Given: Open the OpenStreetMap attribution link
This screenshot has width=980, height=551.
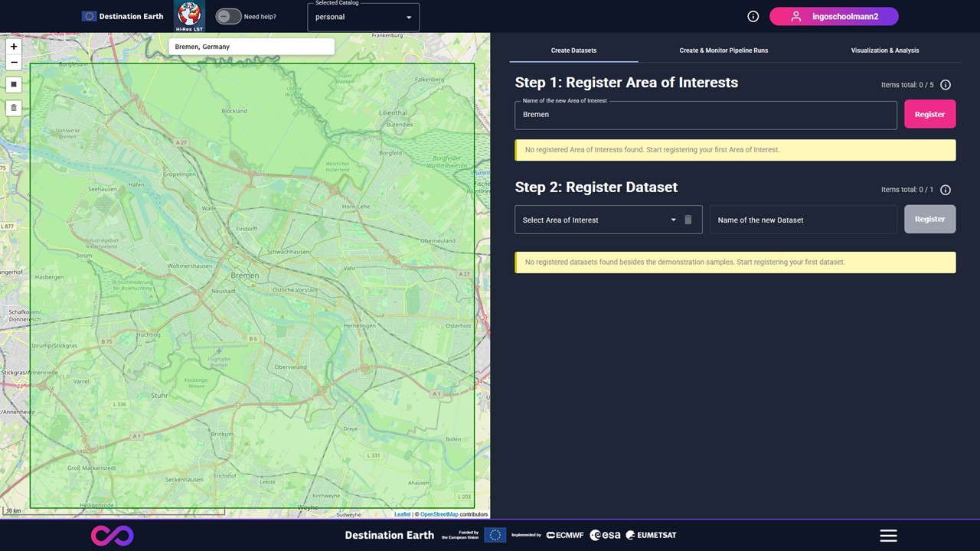Looking at the screenshot, I should 439,514.
